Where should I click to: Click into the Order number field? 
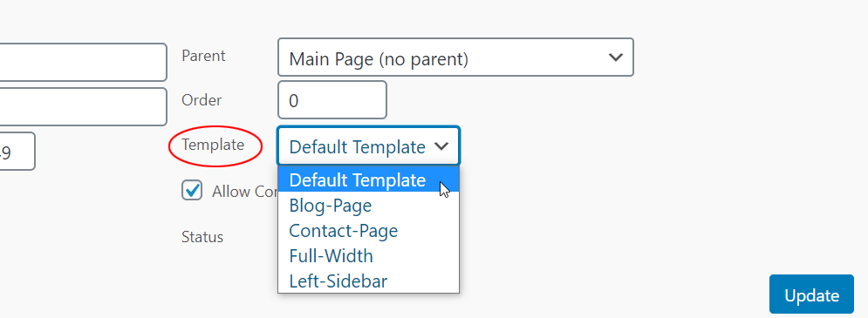coord(332,100)
